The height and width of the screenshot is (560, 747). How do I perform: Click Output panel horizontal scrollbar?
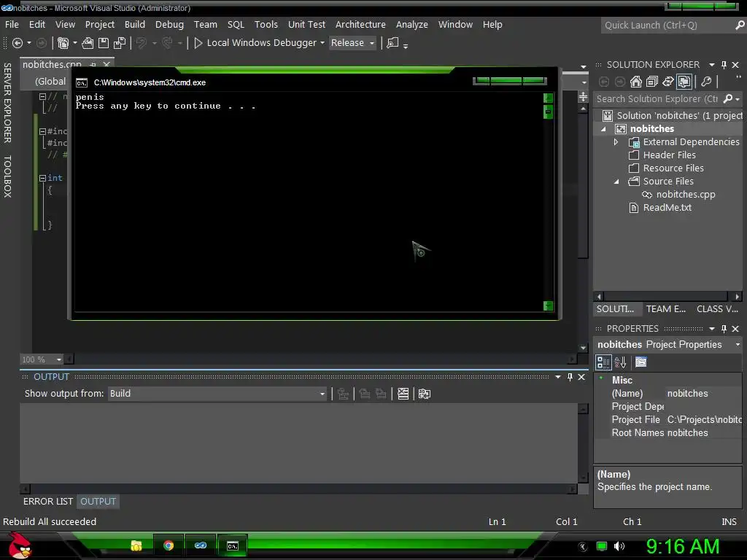(x=298, y=489)
